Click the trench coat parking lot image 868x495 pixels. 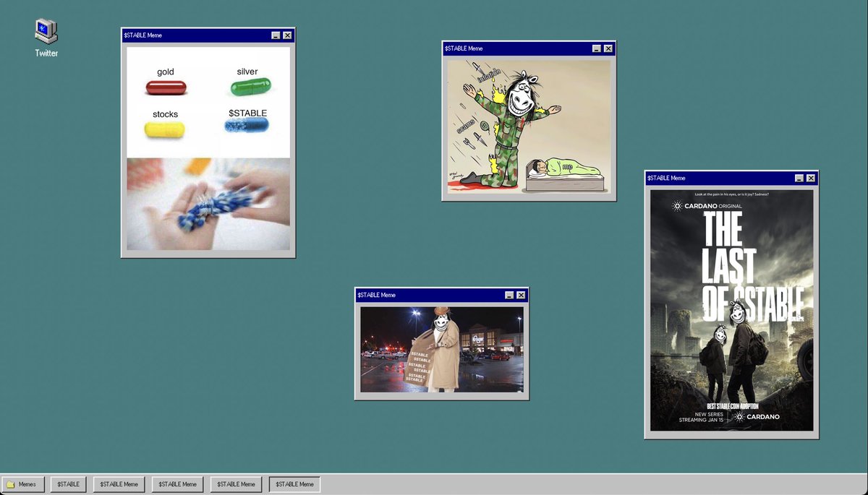[442, 350]
